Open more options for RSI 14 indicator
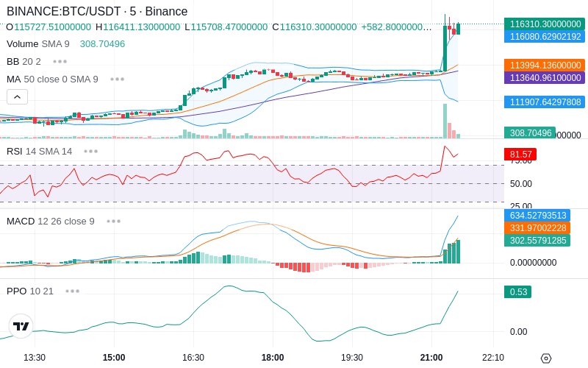 click(90, 152)
